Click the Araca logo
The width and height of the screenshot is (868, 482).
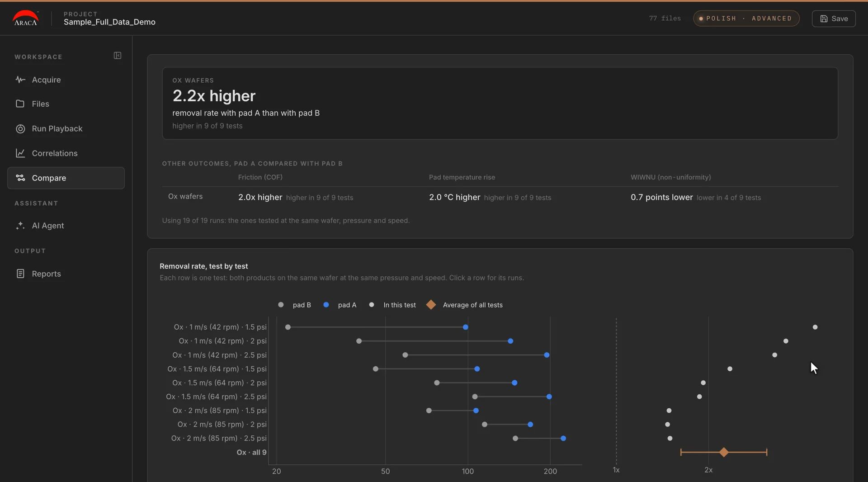point(26,18)
